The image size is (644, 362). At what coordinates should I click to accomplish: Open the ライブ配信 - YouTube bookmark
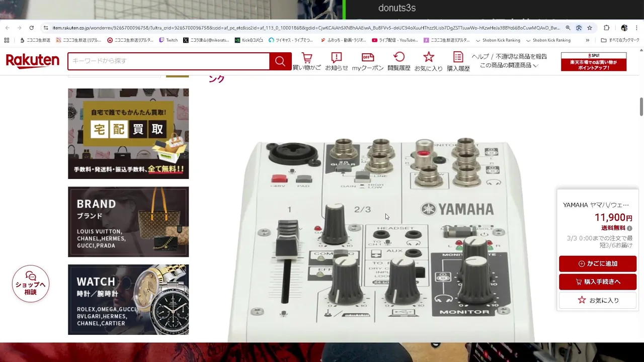(395, 40)
